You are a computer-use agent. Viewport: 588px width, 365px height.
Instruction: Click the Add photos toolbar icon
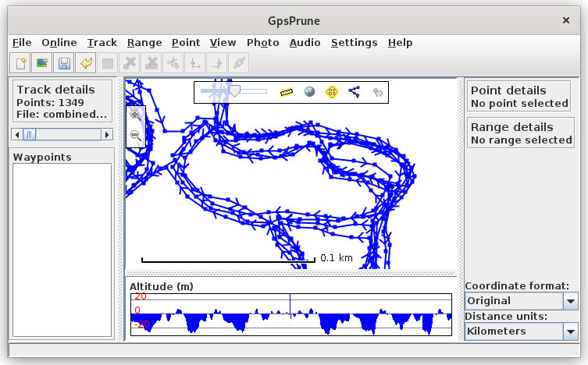42,63
